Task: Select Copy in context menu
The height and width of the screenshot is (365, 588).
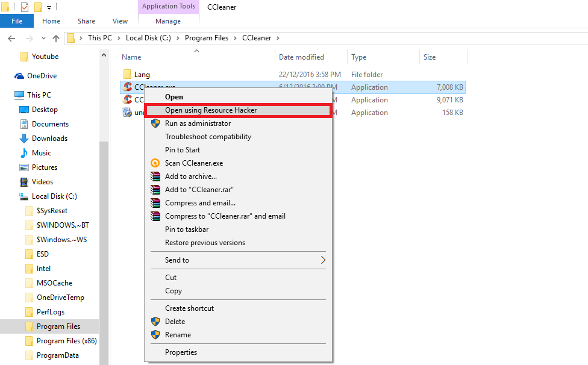Action: pos(238,291)
